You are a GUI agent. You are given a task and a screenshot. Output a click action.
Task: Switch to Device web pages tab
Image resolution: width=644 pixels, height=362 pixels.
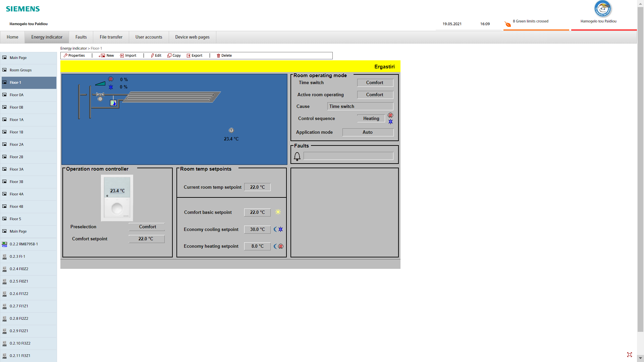pyautogui.click(x=192, y=37)
